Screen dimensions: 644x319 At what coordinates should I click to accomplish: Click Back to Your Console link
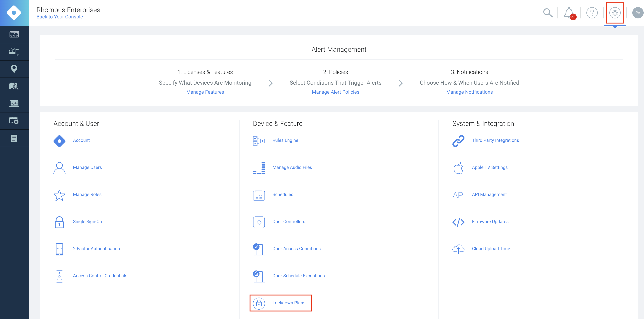click(59, 17)
